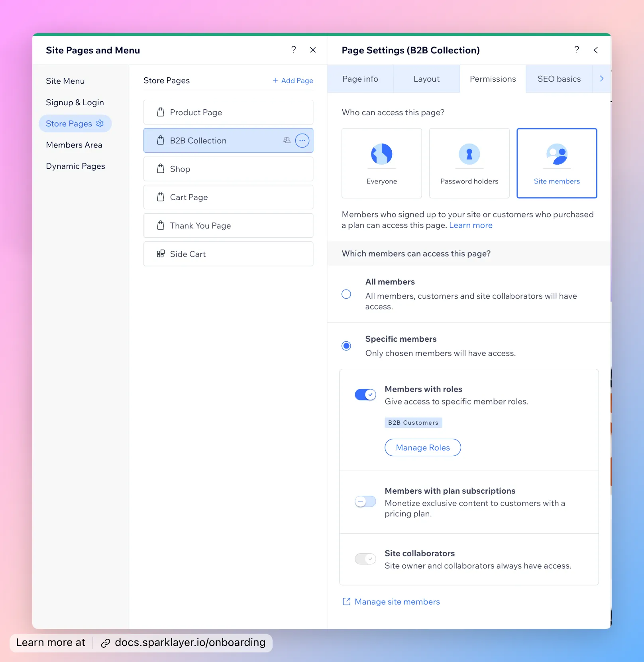Image resolution: width=644 pixels, height=662 pixels.
Task: Open help for Site Pages and Menu
Action: coord(294,50)
